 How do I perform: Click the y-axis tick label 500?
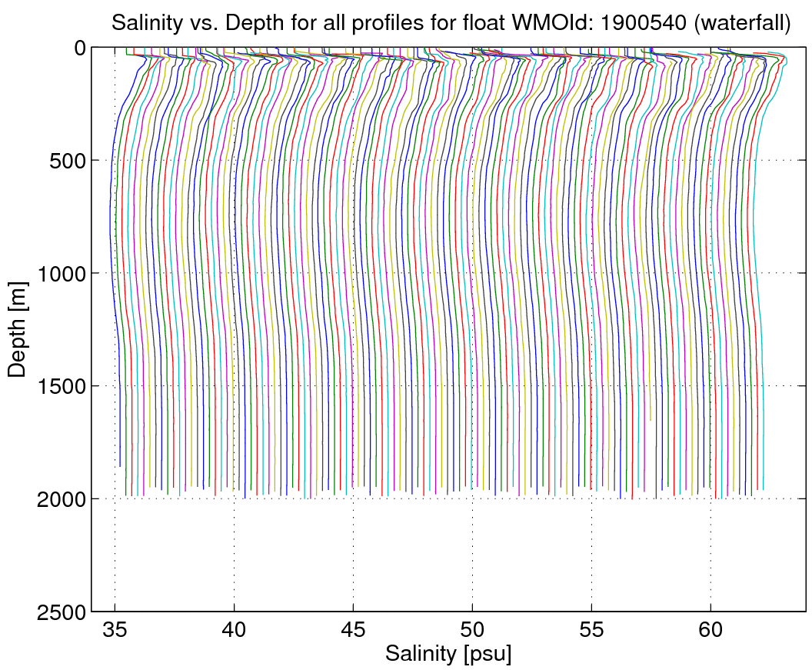68,161
